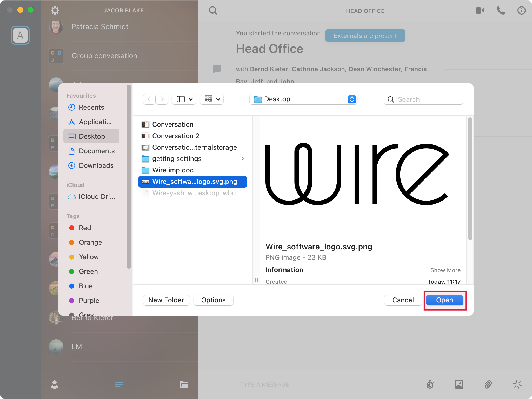Select Applications in the sidebar
Image resolution: width=532 pixels, height=399 pixels.
[91, 122]
